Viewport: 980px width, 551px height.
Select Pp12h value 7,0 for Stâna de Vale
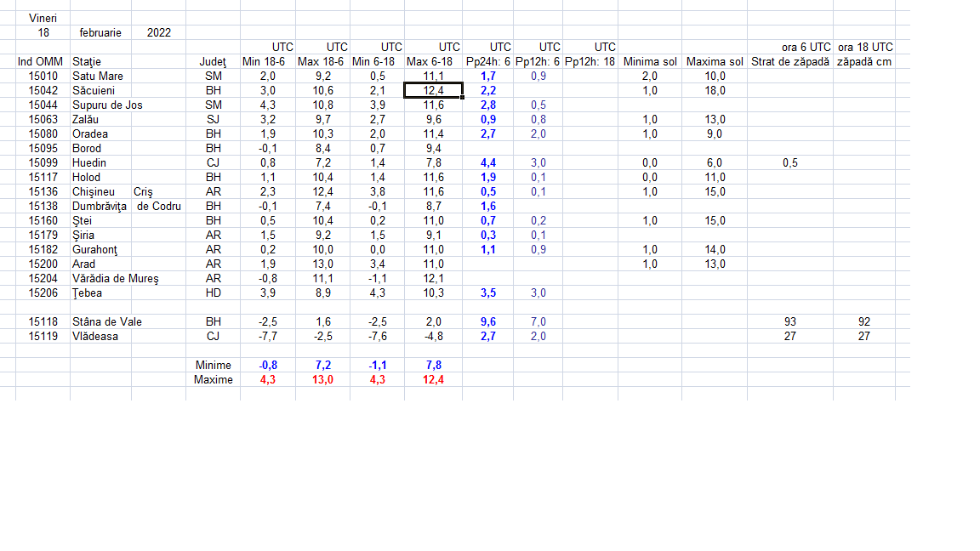(x=538, y=321)
